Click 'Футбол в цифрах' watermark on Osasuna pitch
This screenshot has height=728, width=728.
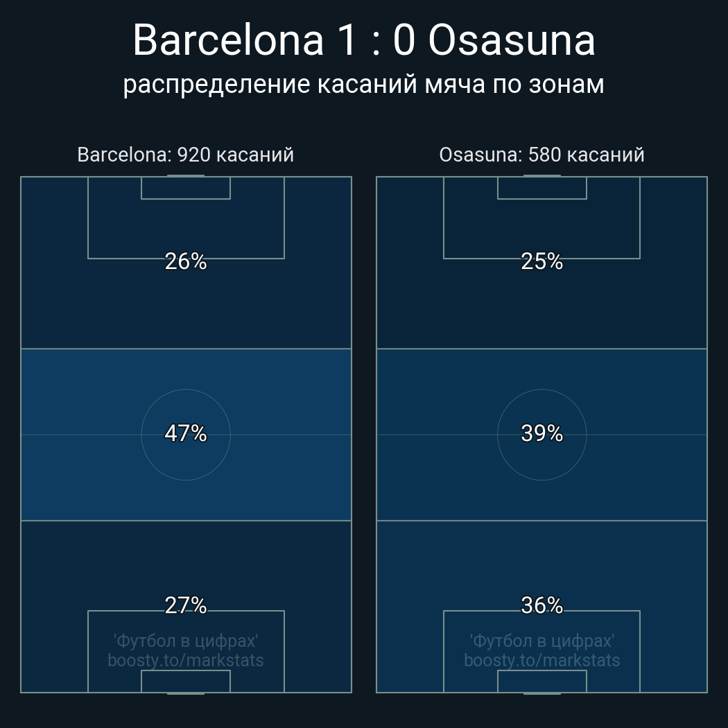[541, 640]
